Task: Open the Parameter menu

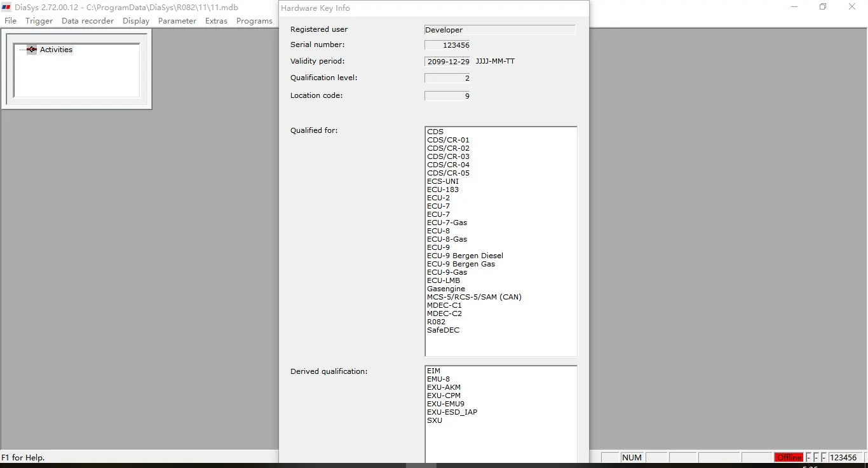Action: point(177,21)
